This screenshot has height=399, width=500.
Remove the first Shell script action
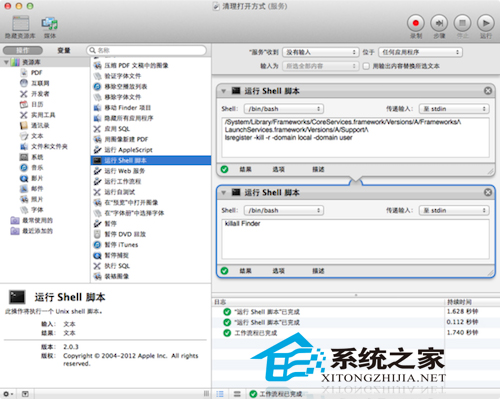pyautogui.click(x=488, y=91)
